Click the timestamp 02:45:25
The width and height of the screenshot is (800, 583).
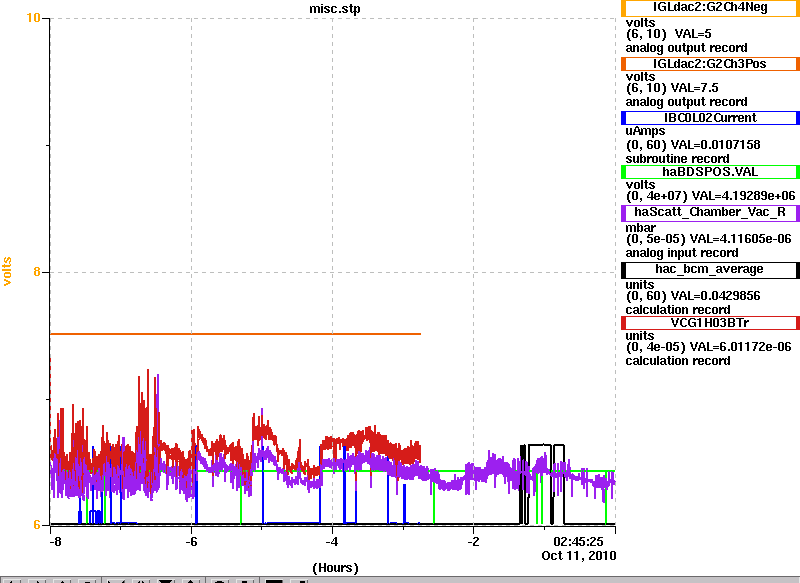point(578,542)
